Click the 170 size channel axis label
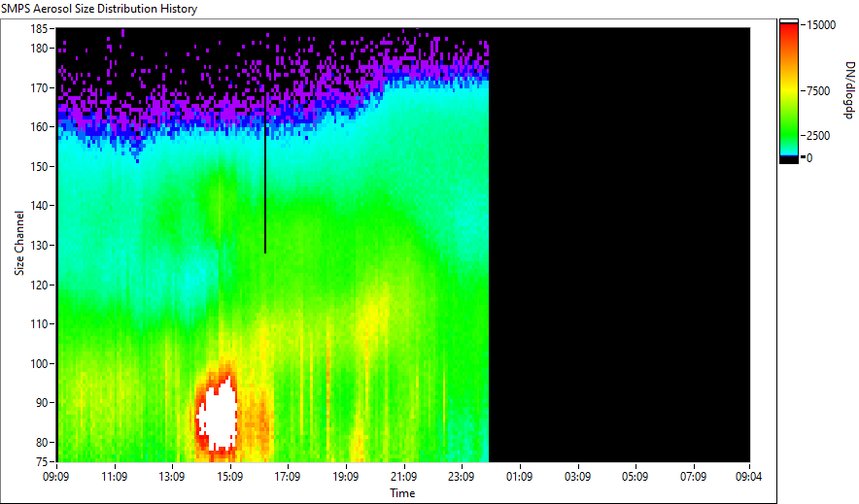Viewport: 859px width, 504px height. pyautogui.click(x=40, y=87)
